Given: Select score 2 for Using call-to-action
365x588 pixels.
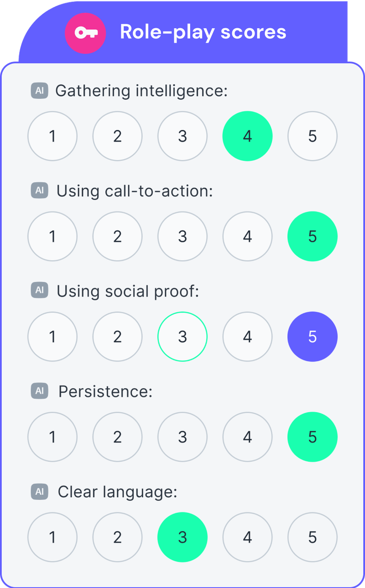Looking at the screenshot, I should pyautogui.click(x=117, y=236).
